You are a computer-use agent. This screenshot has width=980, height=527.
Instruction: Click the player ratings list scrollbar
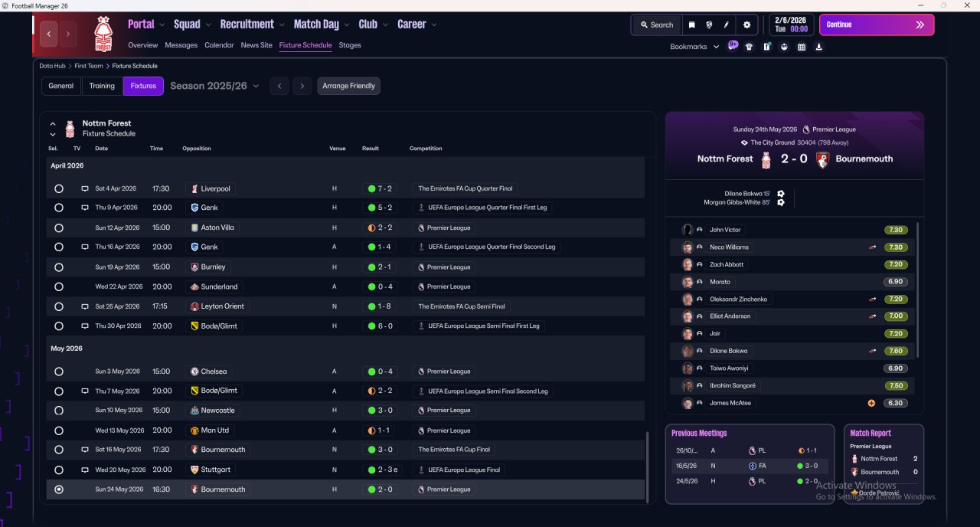(x=917, y=290)
